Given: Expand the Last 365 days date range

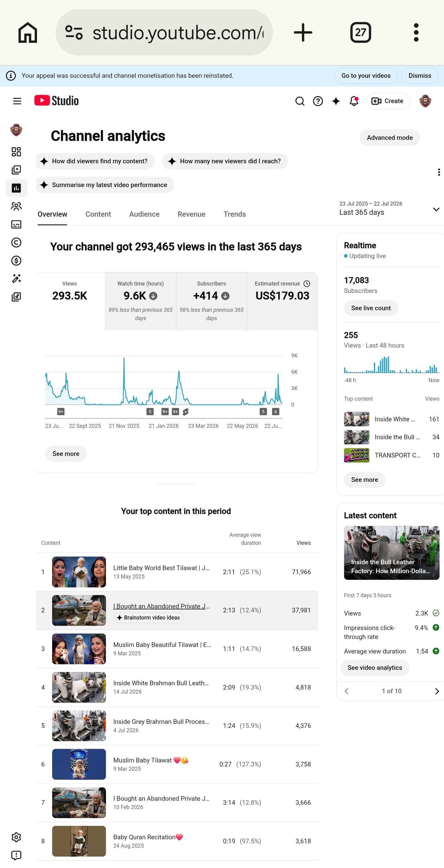Looking at the screenshot, I should (389, 209).
